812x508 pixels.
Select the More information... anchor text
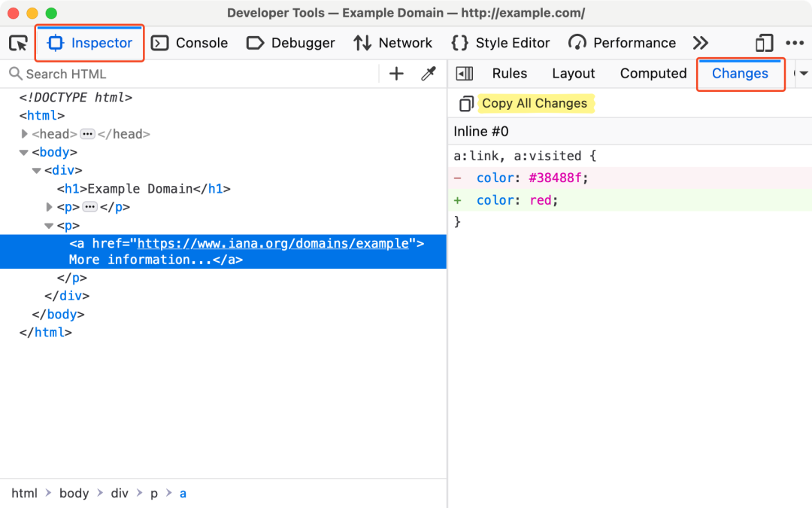point(141,260)
